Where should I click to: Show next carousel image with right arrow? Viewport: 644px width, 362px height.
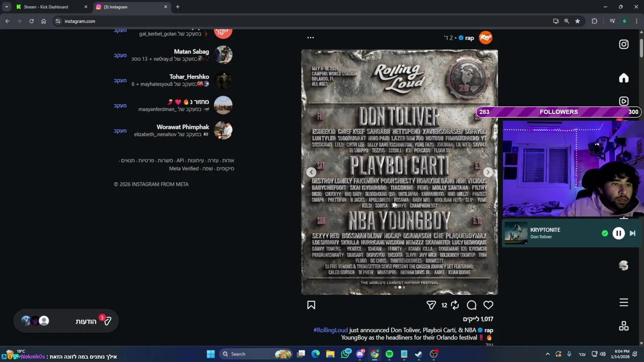[488, 172]
